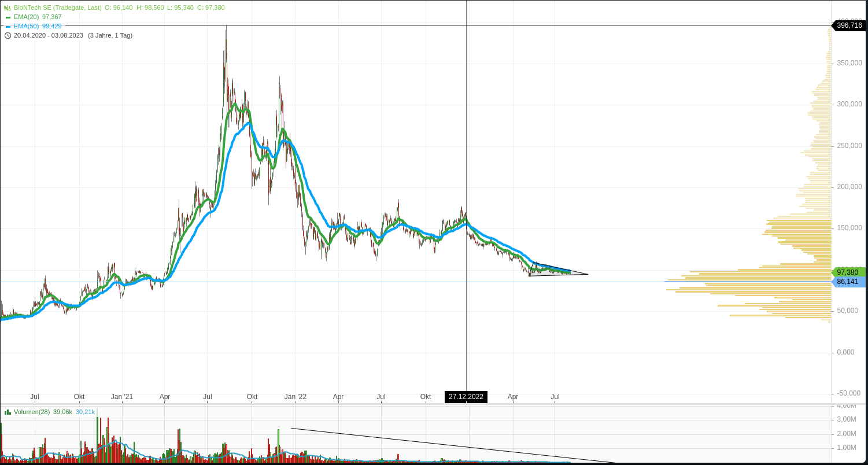Click the 300,000 price axis label

849,104
